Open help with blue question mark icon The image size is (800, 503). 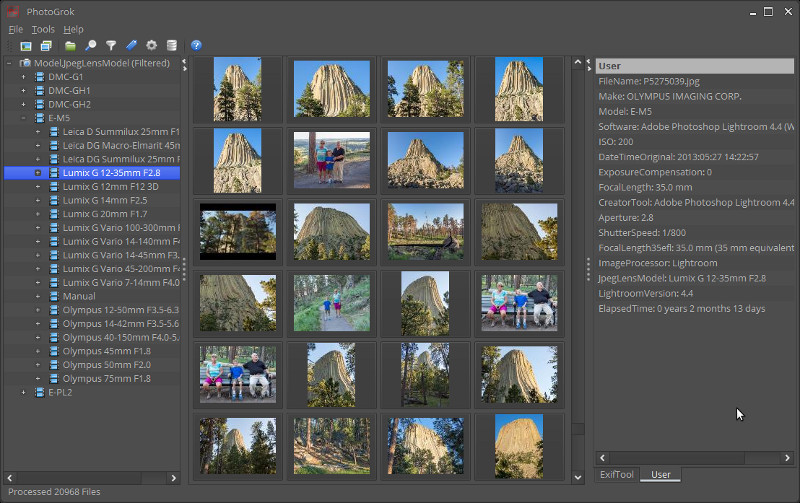(x=196, y=46)
